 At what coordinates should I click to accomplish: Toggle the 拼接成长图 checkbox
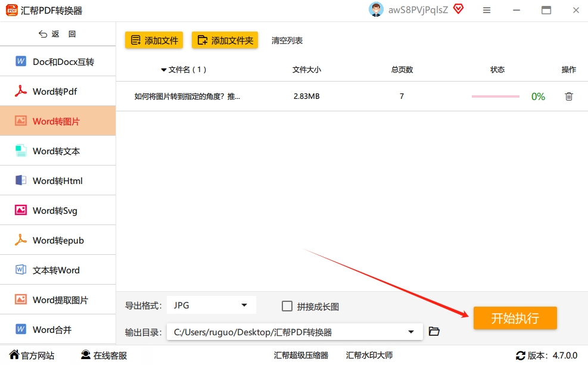[x=287, y=306]
